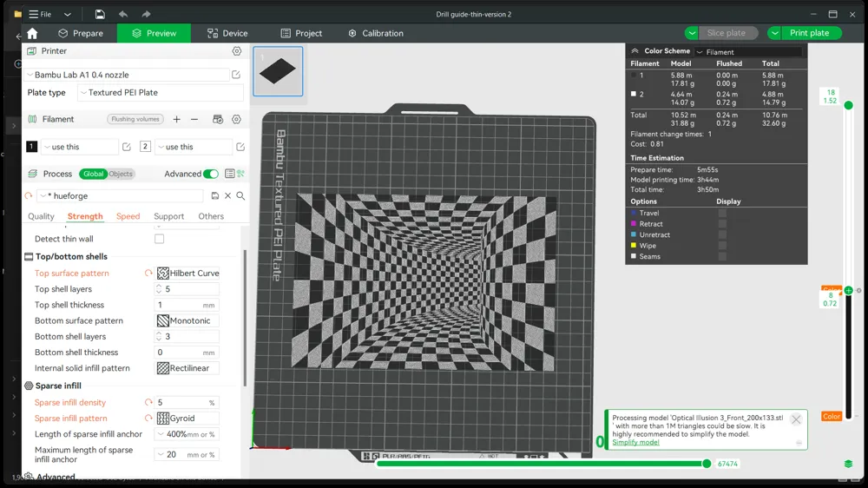
Task: Open Plate type dropdown
Action: 161,93
